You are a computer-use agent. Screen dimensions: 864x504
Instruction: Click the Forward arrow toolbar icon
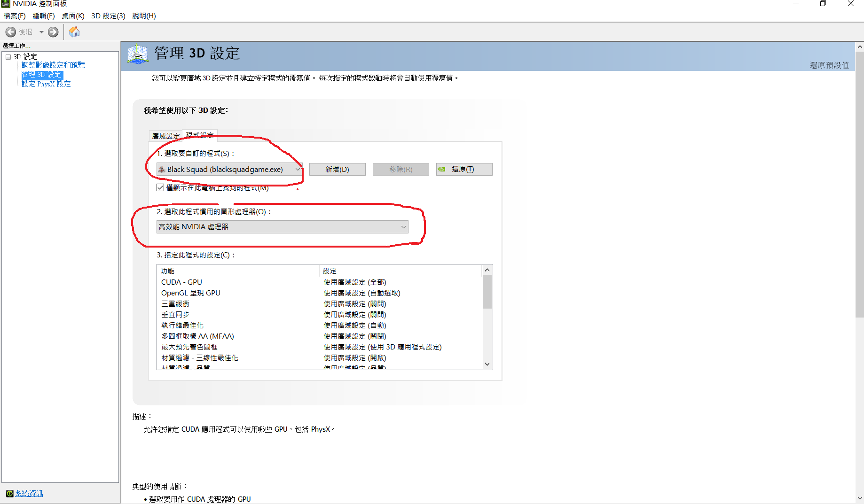pos(53,32)
